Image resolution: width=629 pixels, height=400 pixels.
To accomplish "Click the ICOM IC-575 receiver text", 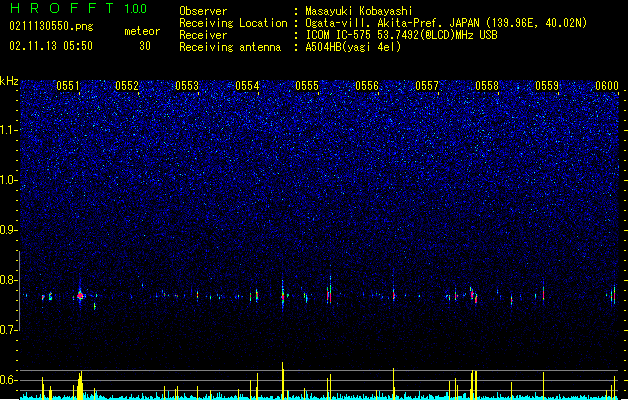I will point(402,35).
